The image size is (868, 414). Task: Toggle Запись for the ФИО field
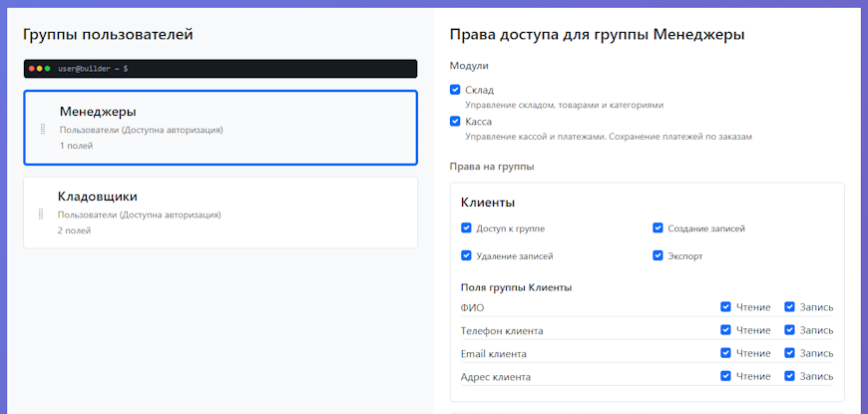tap(789, 306)
